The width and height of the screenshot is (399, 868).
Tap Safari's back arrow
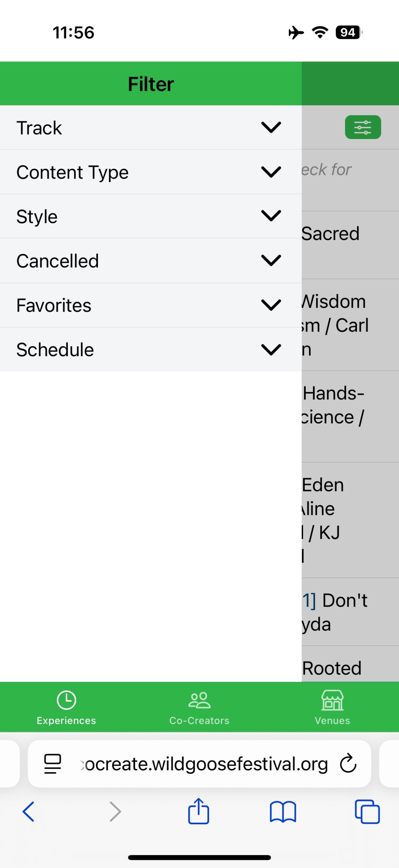click(28, 812)
